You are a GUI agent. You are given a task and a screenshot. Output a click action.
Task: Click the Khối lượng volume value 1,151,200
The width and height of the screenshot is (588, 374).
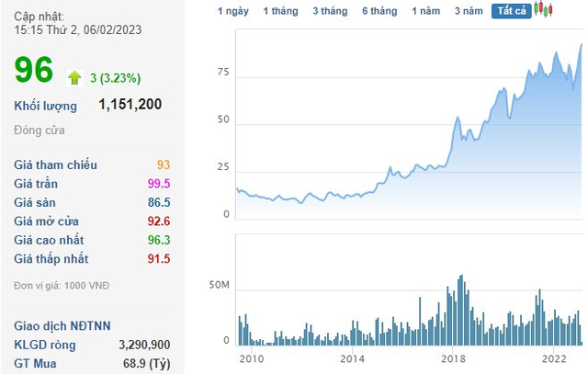click(x=130, y=105)
